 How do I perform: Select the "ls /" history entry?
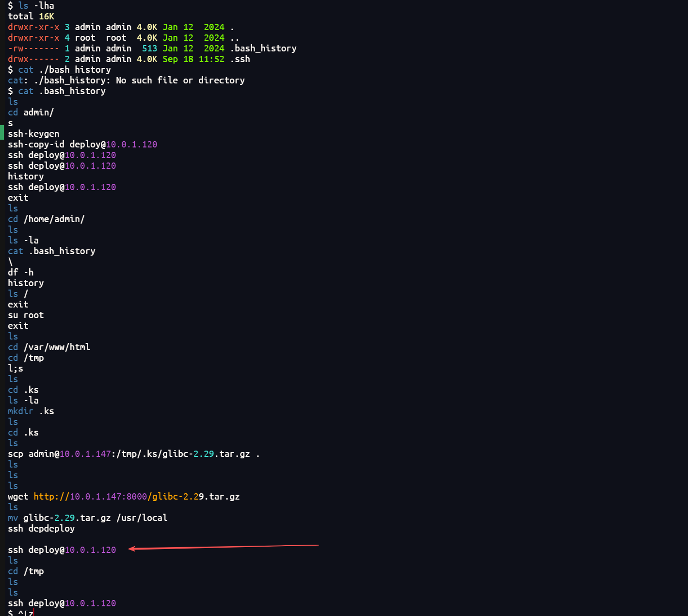click(x=18, y=294)
